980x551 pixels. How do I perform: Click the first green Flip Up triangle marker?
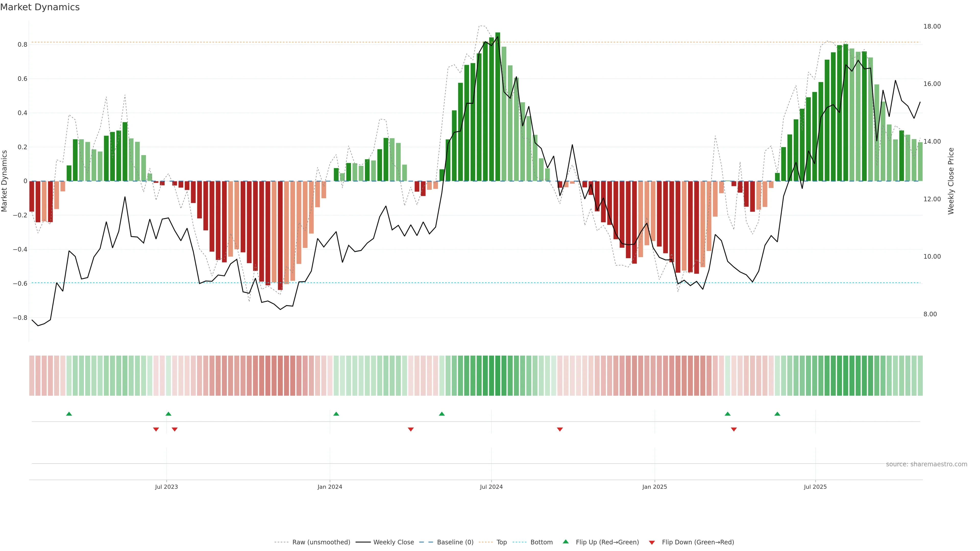[x=69, y=414]
